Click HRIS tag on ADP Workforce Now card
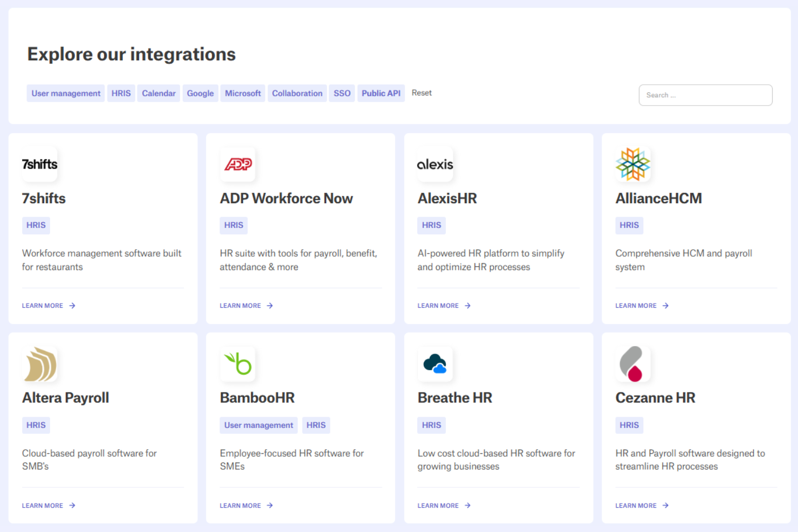The height and width of the screenshot is (532, 798). click(x=234, y=225)
